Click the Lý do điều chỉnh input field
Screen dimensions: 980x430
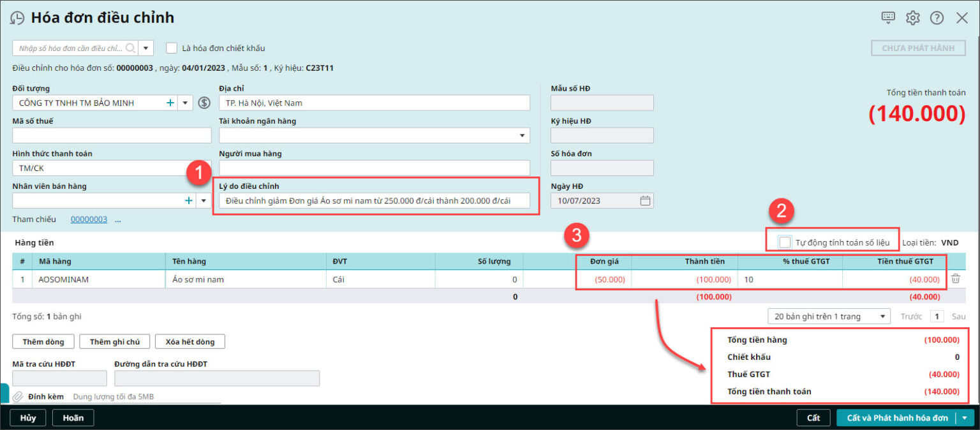(x=375, y=201)
